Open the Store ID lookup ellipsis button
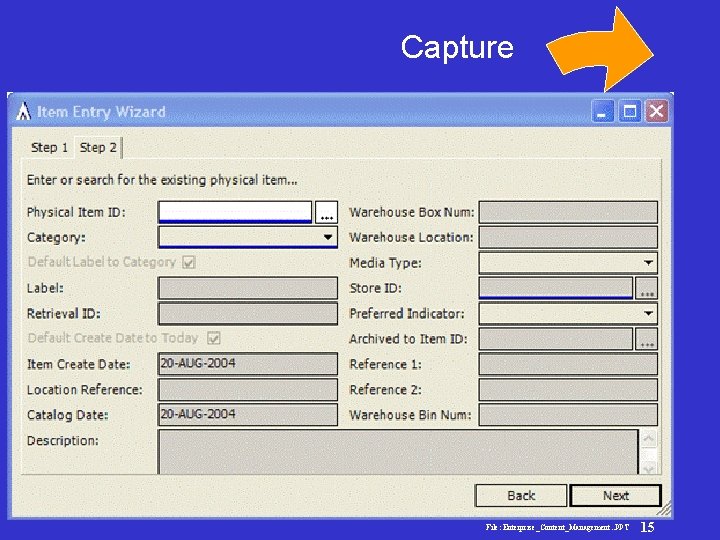The image size is (720, 540). [647, 288]
